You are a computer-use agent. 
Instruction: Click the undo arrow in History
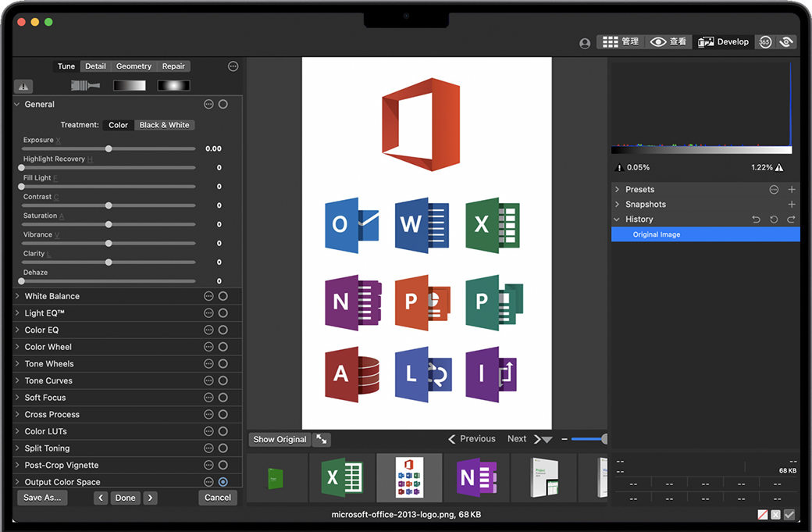click(x=756, y=220)
